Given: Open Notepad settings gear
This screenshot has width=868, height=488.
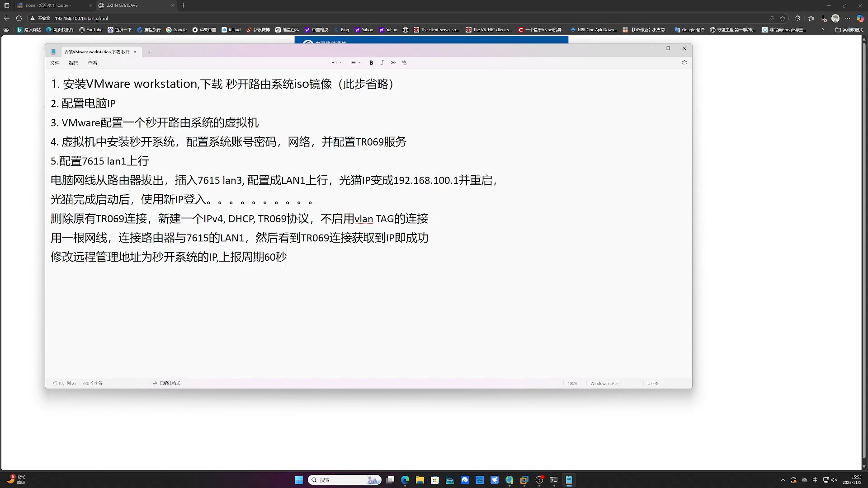Looking at the screenshot, I should 684,63.
